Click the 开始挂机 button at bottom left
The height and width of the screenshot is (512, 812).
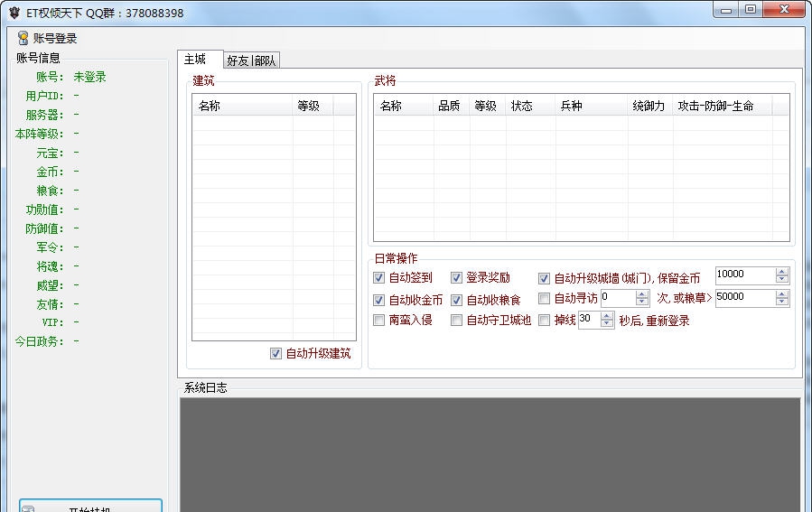click(x=90, y=507)
